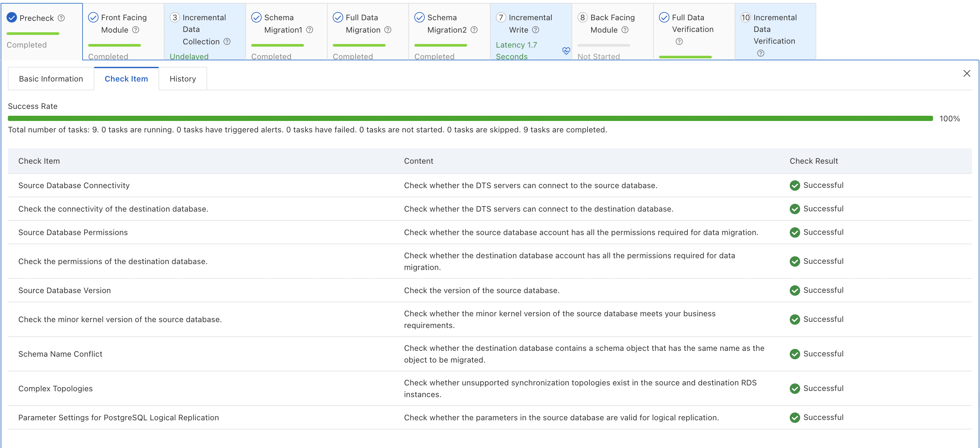
Task: Click help icon beside Full Data Migration
Action: coord(388,30)
